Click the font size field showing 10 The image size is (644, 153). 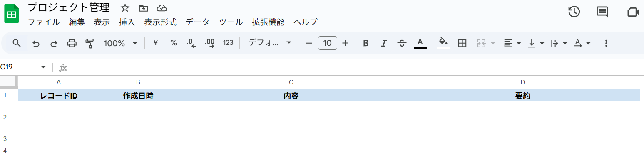(x=328, y=43)
